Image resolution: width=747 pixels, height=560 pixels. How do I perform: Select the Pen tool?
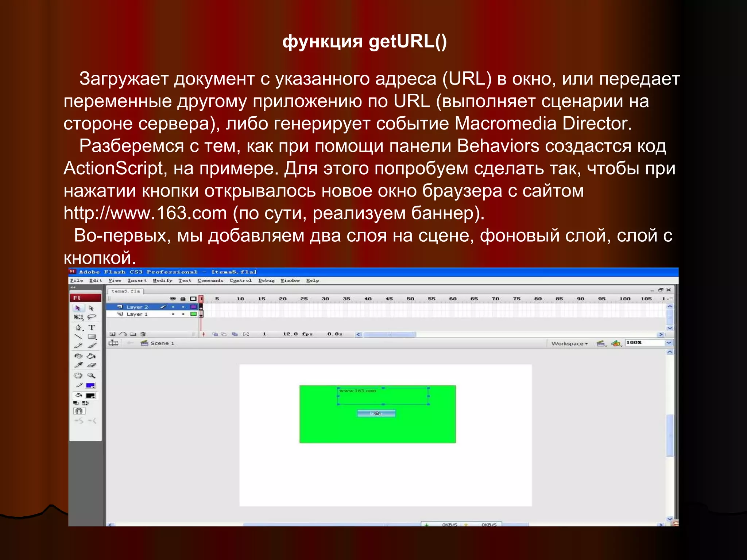[x=78, y=327]
